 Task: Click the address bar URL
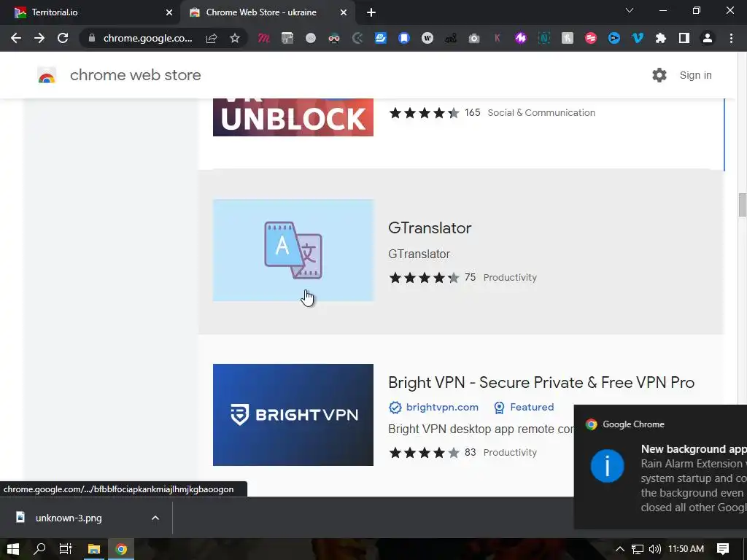tap(147, 38)
